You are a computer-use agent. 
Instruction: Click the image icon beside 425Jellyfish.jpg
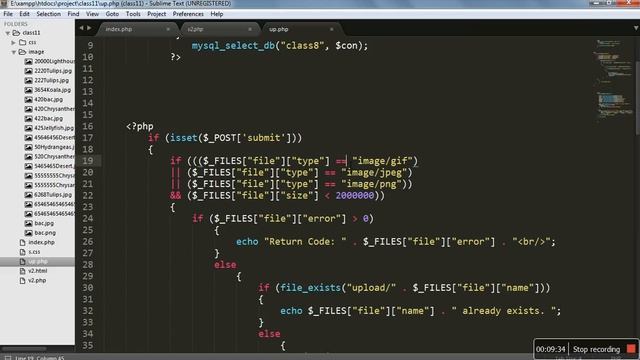(x=28, y=128)
